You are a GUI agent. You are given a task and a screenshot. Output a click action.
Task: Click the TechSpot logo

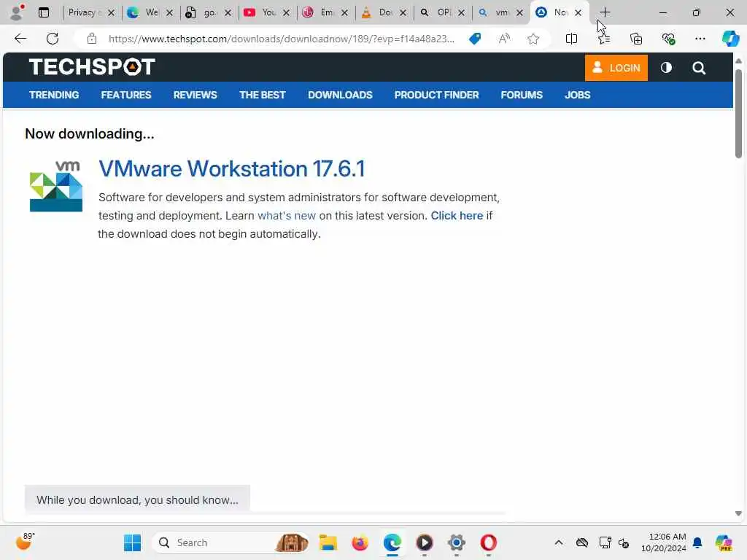(x=92, y=67)
